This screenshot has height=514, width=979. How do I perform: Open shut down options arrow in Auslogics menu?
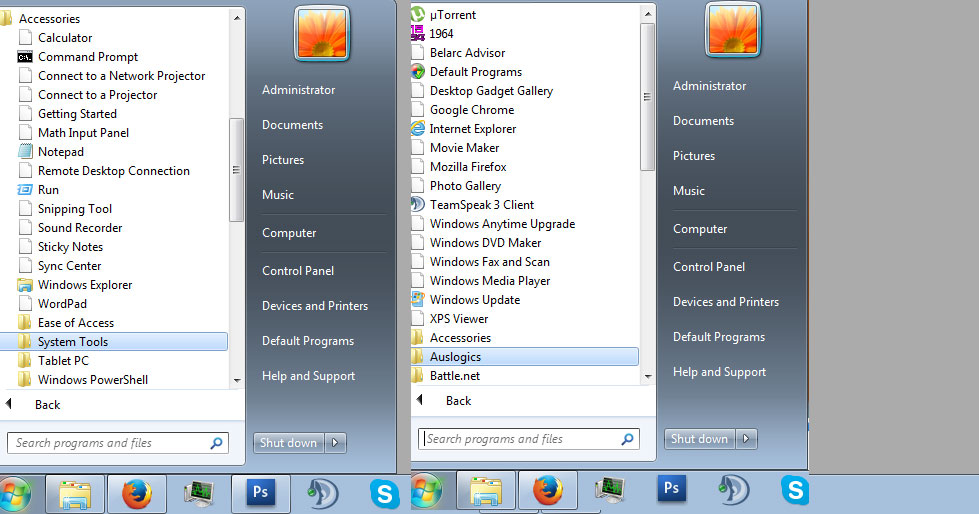tap(746, 439)
